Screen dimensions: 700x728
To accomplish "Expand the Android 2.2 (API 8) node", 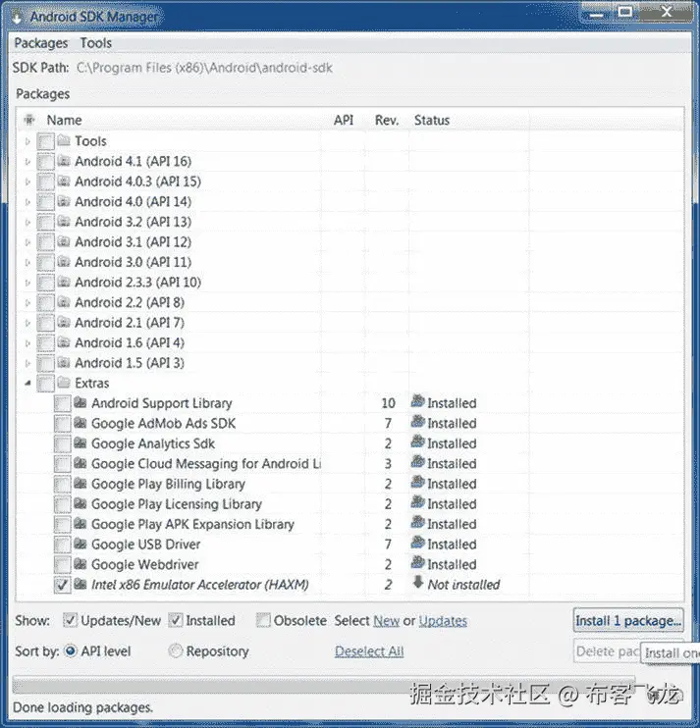I will tap(27, 303).
